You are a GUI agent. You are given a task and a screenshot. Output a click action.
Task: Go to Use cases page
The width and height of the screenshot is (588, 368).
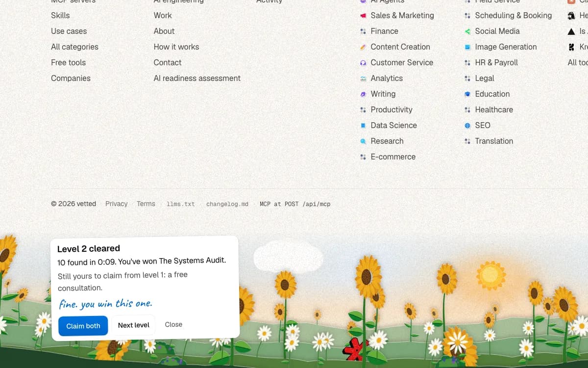69,31
